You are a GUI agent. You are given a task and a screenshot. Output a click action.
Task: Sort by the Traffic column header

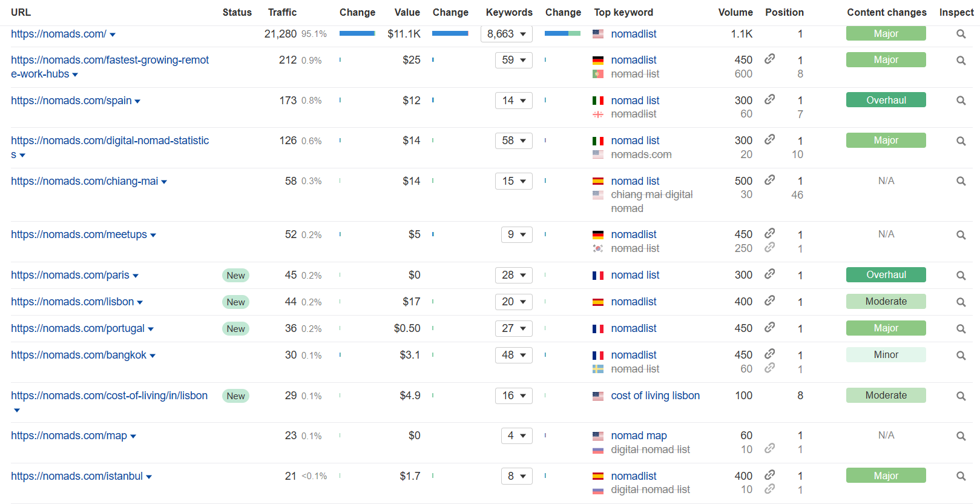pos(282,12)
